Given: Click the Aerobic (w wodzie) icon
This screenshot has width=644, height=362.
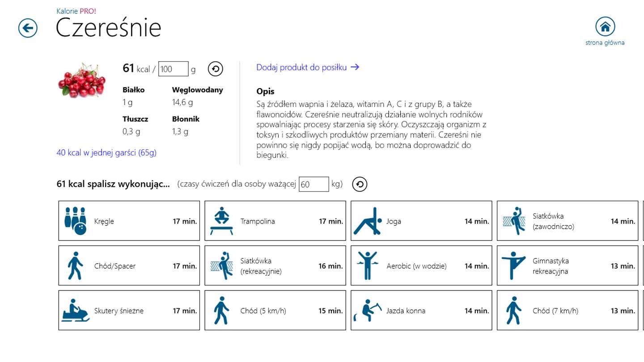Looking at the screenshot, I should (x=368, y=265).
